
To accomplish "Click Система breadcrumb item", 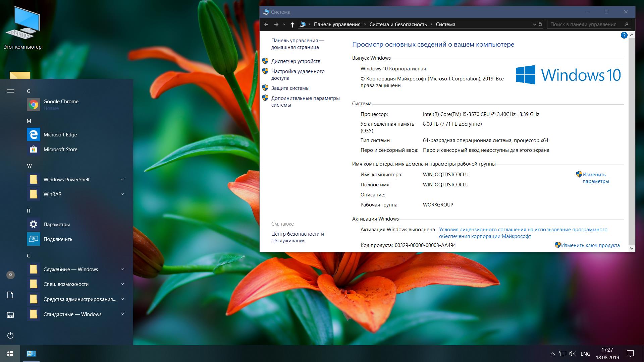I will [445, 24].
